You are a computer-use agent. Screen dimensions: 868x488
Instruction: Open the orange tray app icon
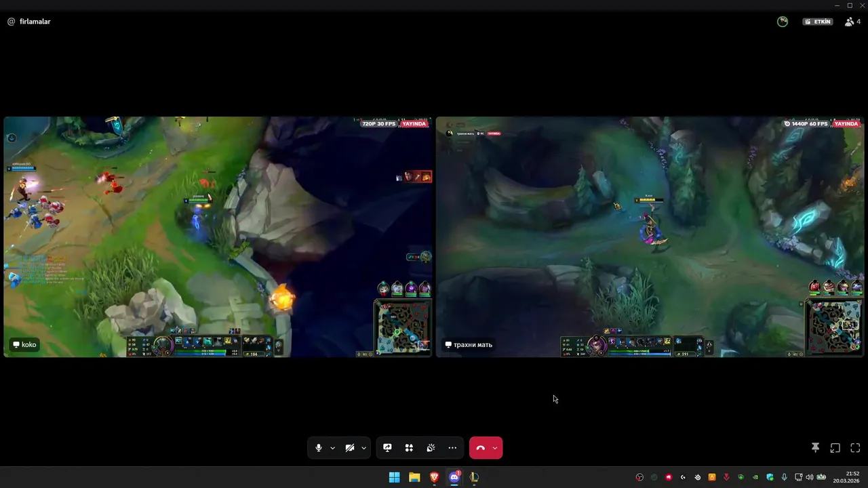(712, 477)
